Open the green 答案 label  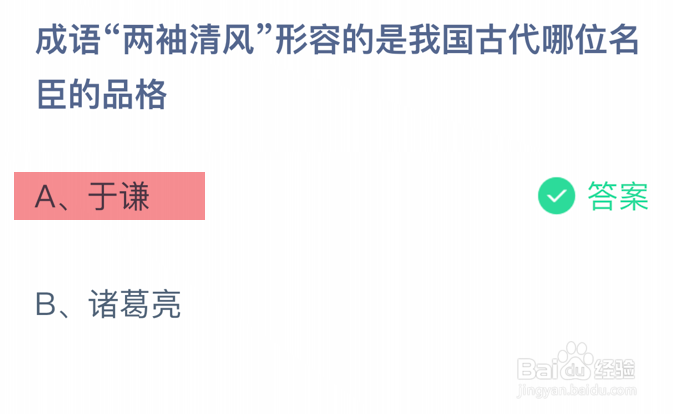point(618,196)
